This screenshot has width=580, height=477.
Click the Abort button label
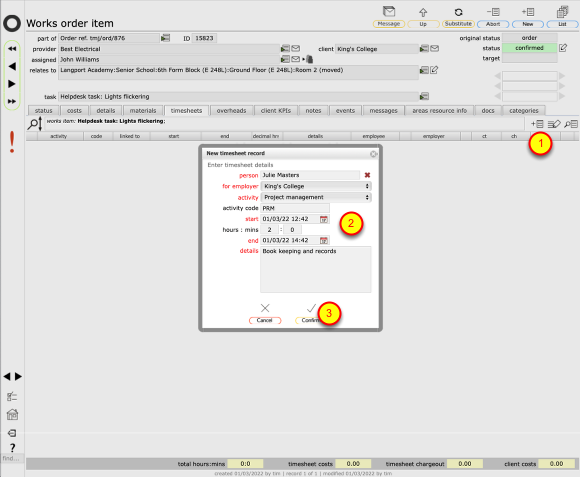pos(493,24)
